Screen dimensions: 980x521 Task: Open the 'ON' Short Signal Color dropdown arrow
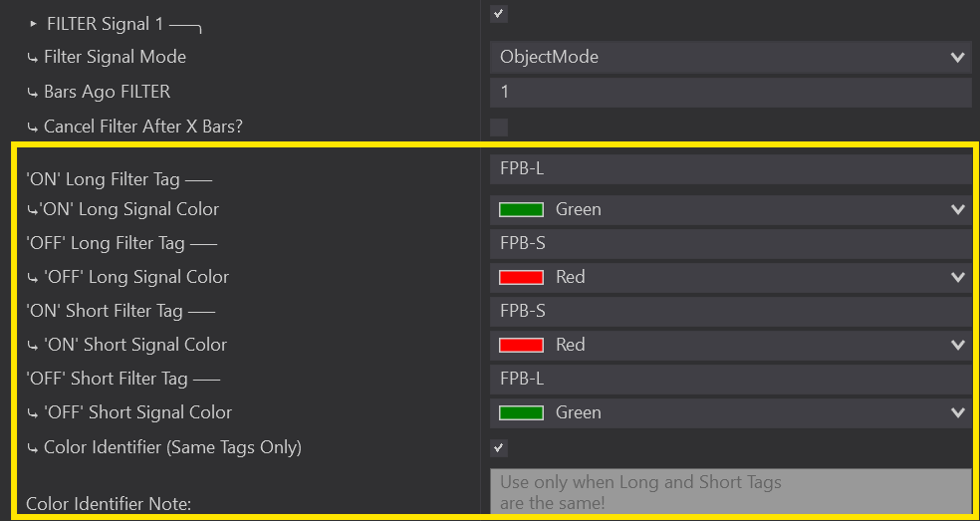point(958,346)
